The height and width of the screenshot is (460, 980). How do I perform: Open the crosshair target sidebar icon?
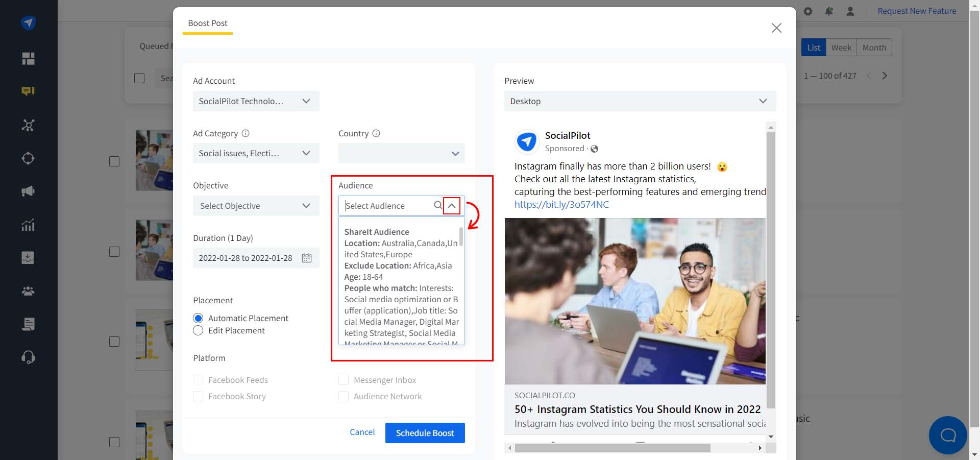coord(28,158)
